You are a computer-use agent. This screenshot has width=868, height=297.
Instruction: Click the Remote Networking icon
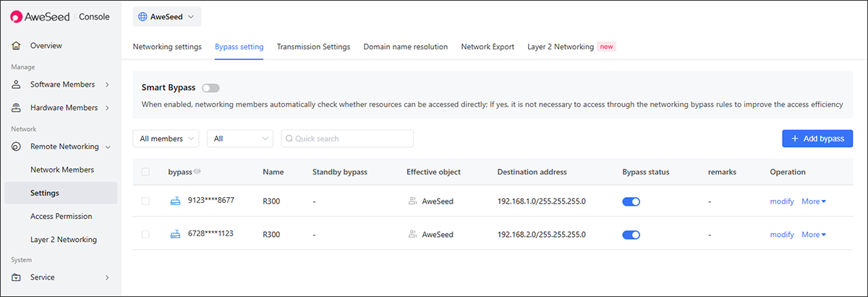pyautogui.click(x=16, y=146)
